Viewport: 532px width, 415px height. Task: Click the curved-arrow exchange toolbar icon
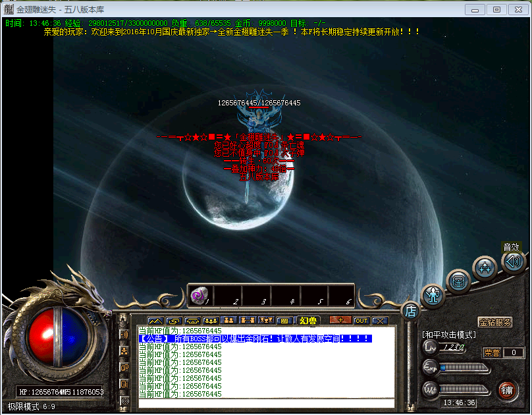click(174, 321)
